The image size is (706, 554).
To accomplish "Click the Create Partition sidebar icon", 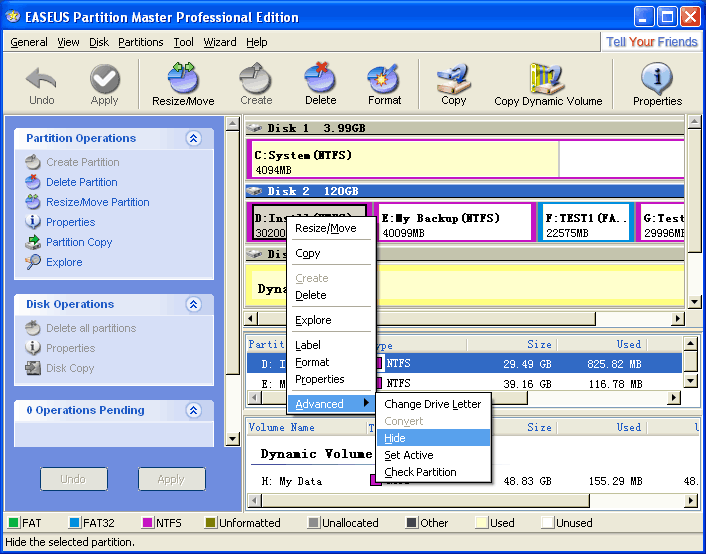I will 33,162.
